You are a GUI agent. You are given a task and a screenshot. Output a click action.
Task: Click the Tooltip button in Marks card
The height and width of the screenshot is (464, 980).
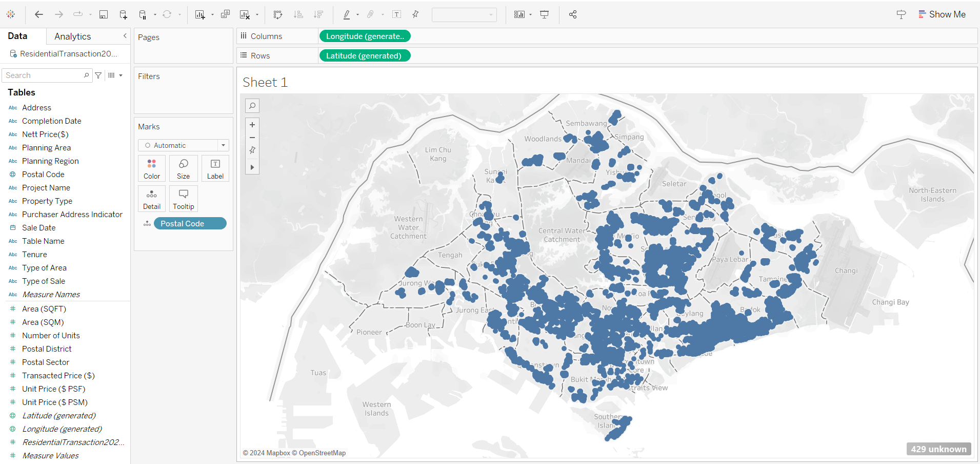pos(183,199)
